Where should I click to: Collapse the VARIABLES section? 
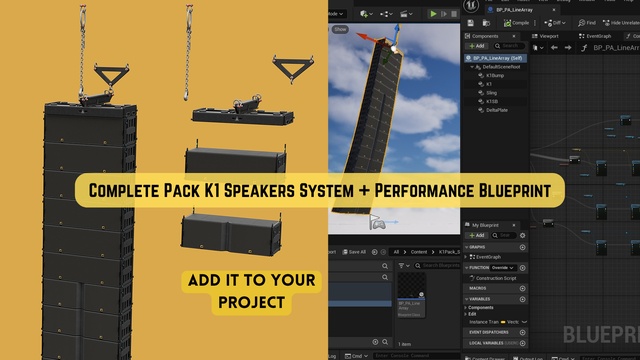coord(467,299)
